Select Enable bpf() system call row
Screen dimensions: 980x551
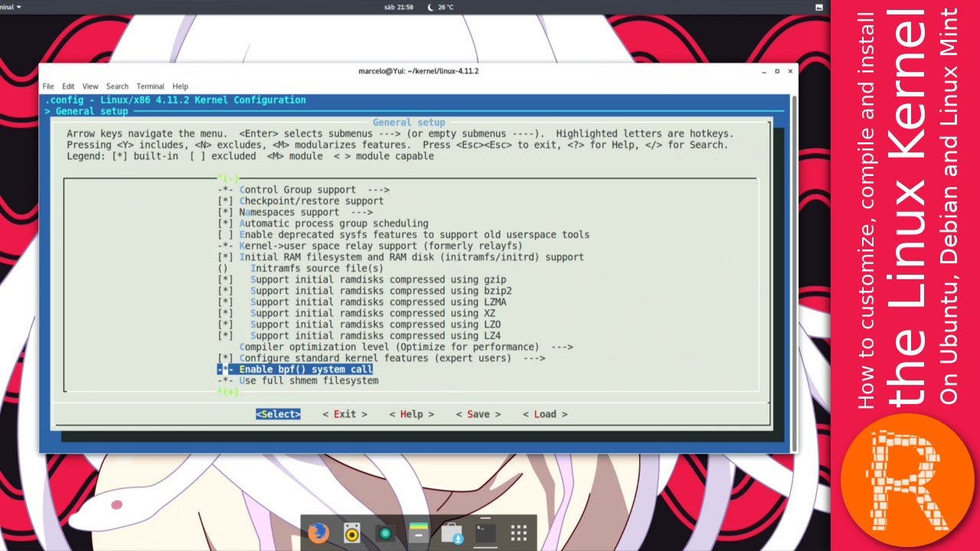(x=295, y=369)
